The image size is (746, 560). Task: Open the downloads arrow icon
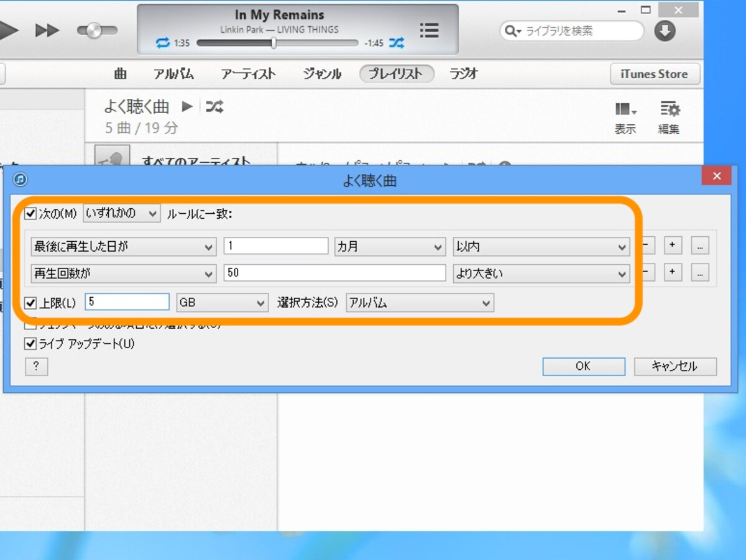pos(665,30)
